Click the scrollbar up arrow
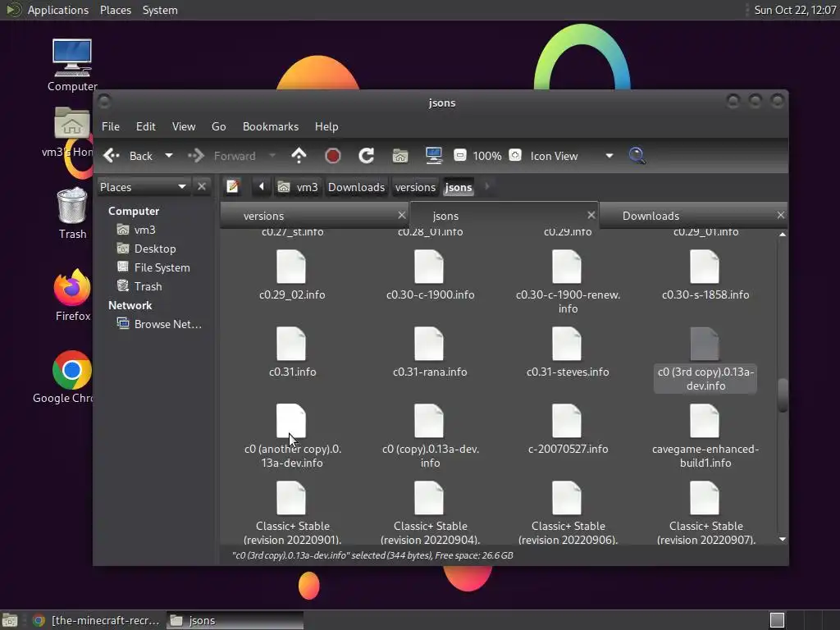This screenshot has width=840, height=630. tap(783, 234)
